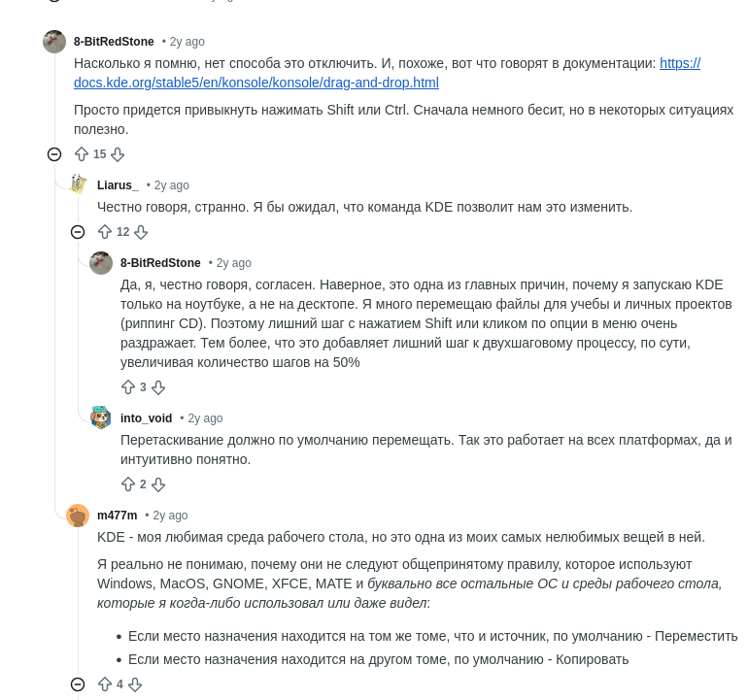Upvote 8-BitRedStone's top comment with 15 points

pos(82,154)
